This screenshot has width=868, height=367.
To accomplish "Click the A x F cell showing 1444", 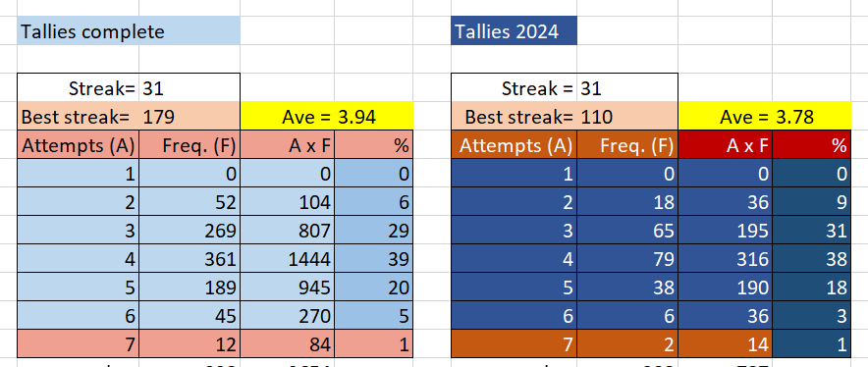I will coord(288,258).
